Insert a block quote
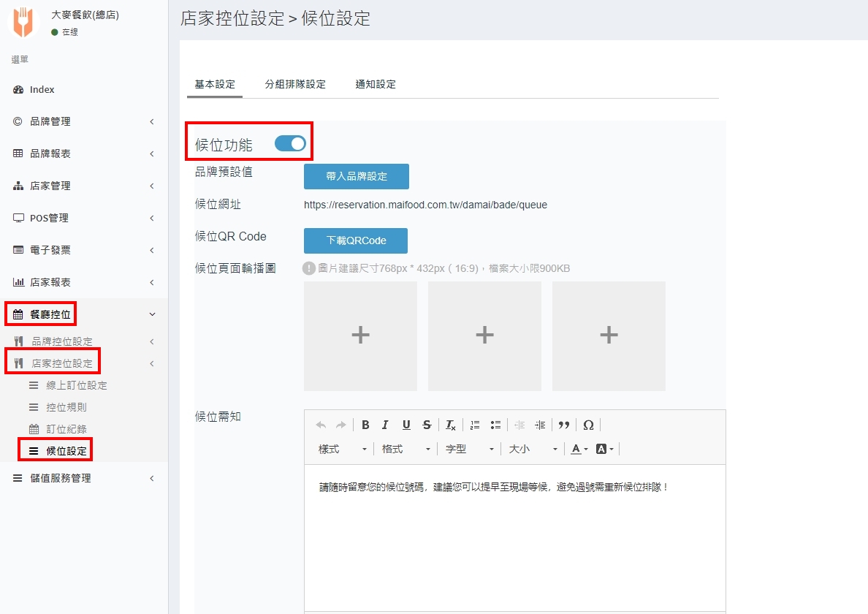This screenshot has height=614, width=868. (x=563, y=425)
